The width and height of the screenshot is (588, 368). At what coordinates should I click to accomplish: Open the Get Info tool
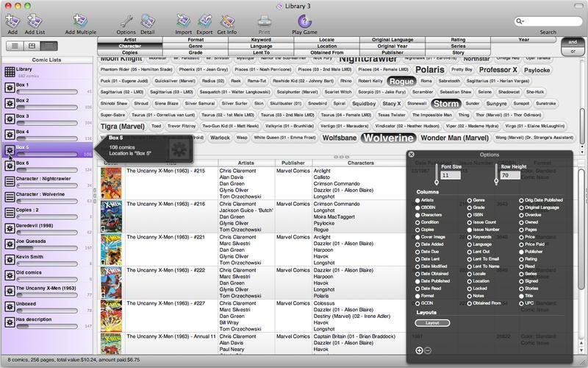tap(226, 20)
